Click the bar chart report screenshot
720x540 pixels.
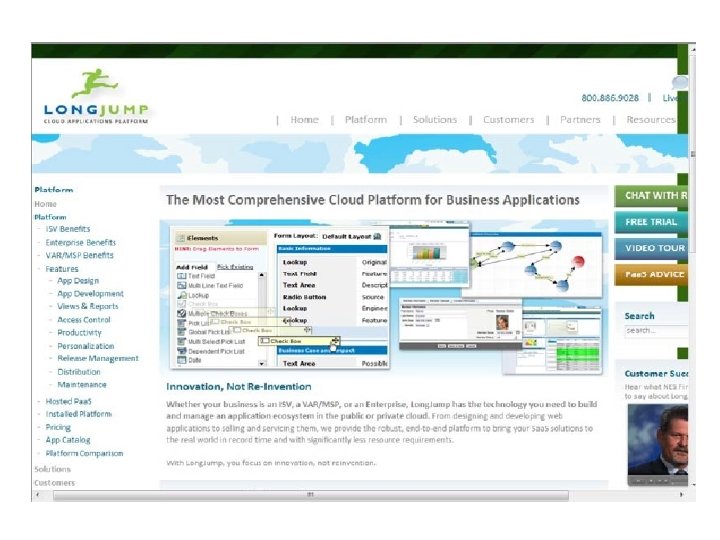pos(429,256)
